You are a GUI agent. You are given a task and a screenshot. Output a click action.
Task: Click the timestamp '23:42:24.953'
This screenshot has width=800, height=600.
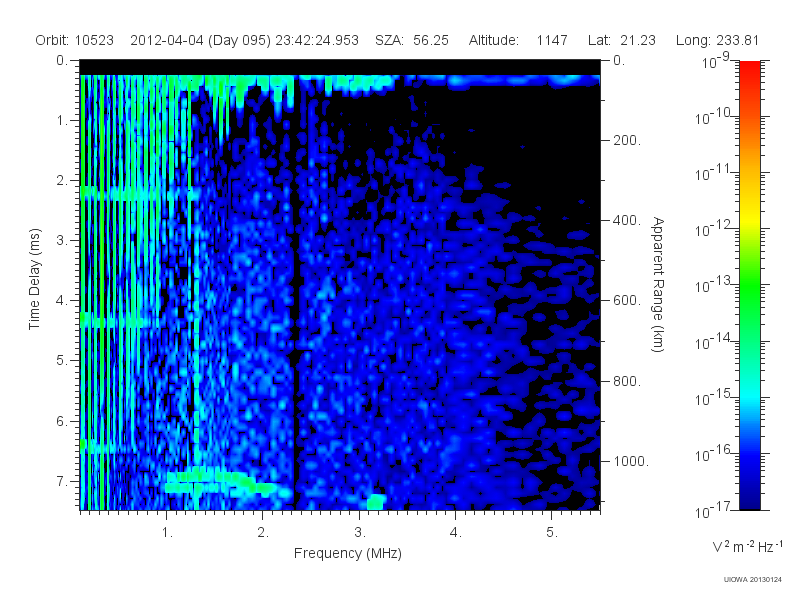317,40
